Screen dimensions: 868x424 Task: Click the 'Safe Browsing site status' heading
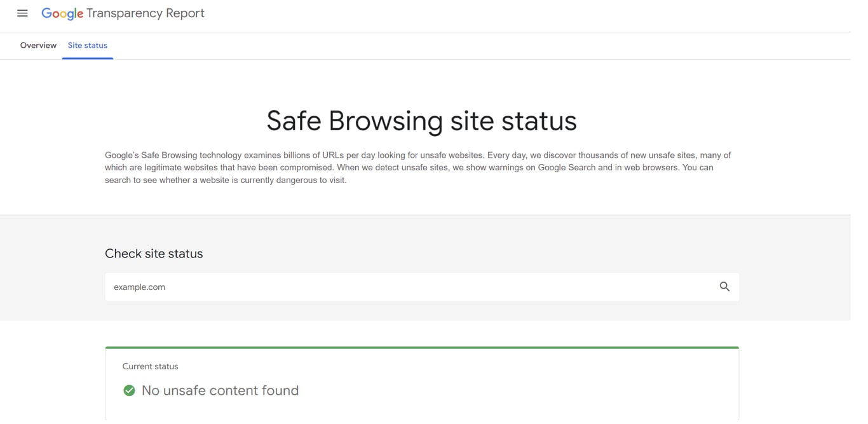(421, 120)
